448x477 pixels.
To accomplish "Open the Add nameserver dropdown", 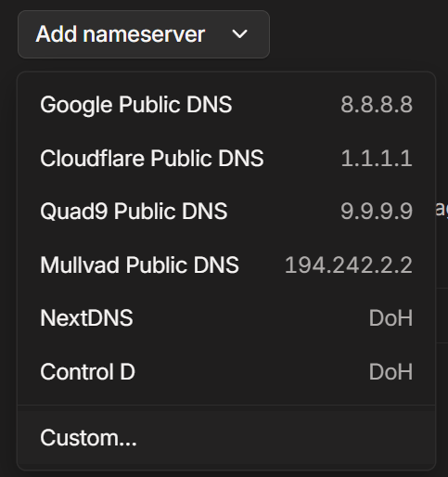I will (x=144, y=34).
